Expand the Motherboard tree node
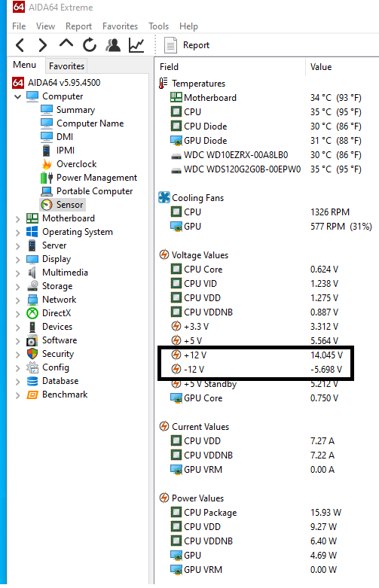 (x=17, y=219)
